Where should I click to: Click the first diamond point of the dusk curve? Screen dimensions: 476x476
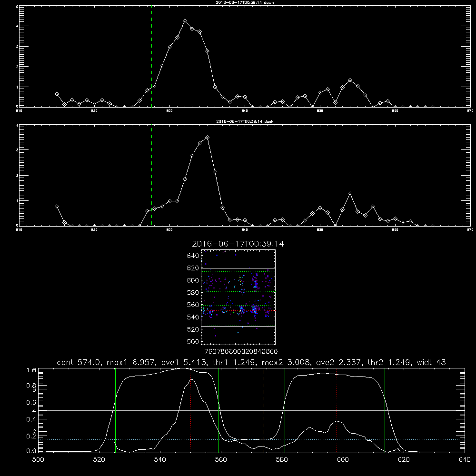(57, 207)
